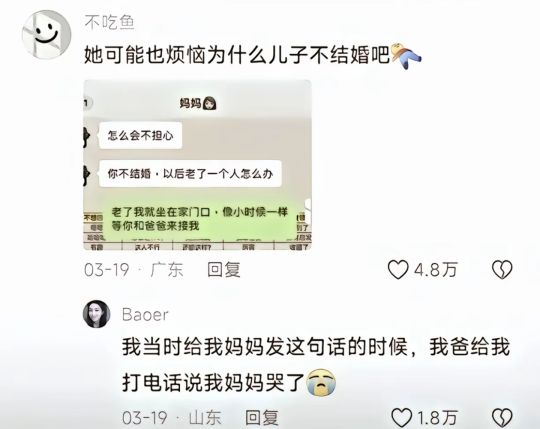Viewport: 540px width, 429px height.
Task: Tap the broken heart beside Baoer's reply
Action: tap(502, 418)
